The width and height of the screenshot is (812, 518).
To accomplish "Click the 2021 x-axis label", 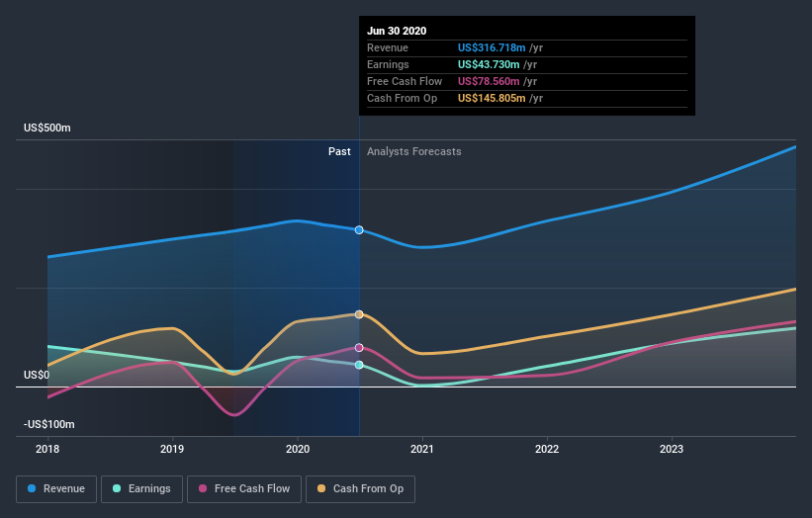I will pyautogui.click(x=422, y=449).
